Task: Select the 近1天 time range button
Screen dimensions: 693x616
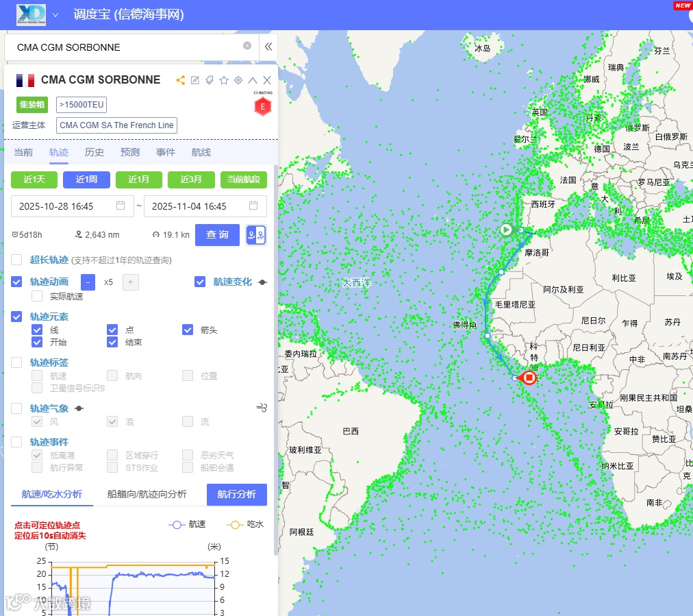Action: (34, 180)
